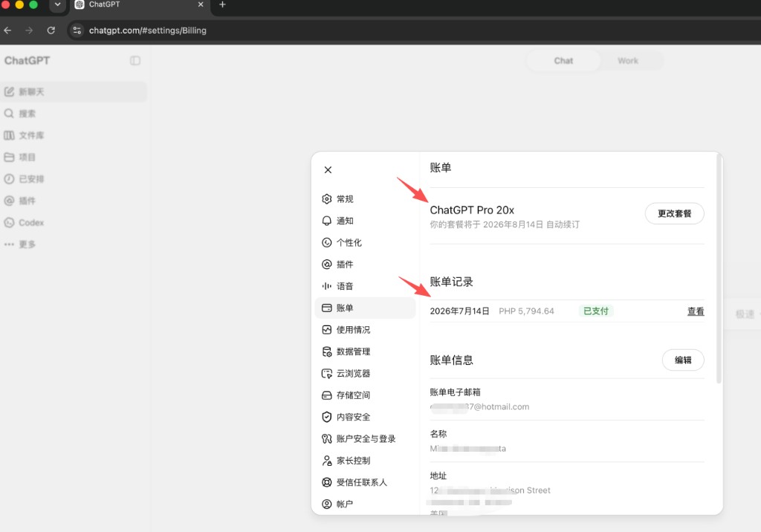The width and height of the screenshot is (761, 532).
Task: Click the ChatGPT Pro 20x plan name
Action: [472, 210]
